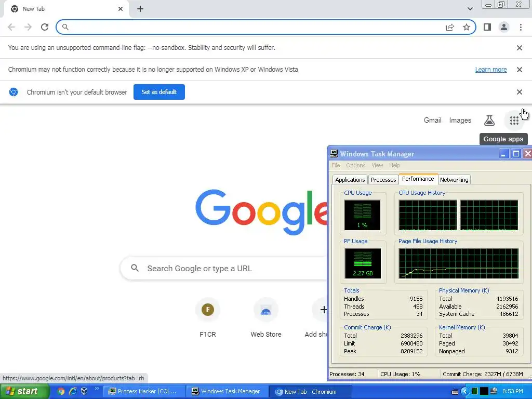Select the Performance tab
The height and width of the screenshot is (399, 532).
[418, 179]
